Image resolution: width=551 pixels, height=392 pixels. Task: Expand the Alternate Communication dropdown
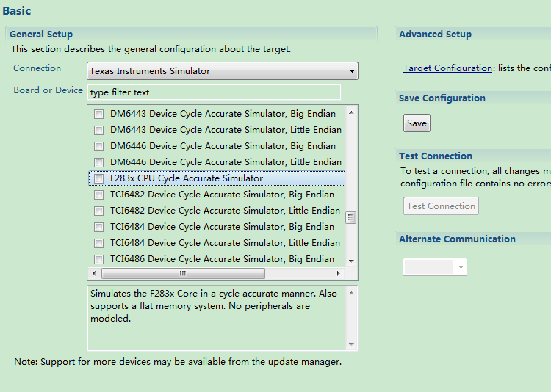434,267
